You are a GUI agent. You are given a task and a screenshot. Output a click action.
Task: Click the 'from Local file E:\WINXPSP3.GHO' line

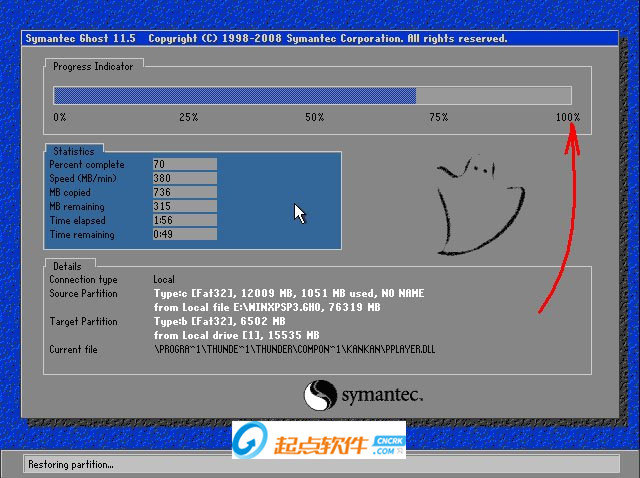(x=267, y=307)
